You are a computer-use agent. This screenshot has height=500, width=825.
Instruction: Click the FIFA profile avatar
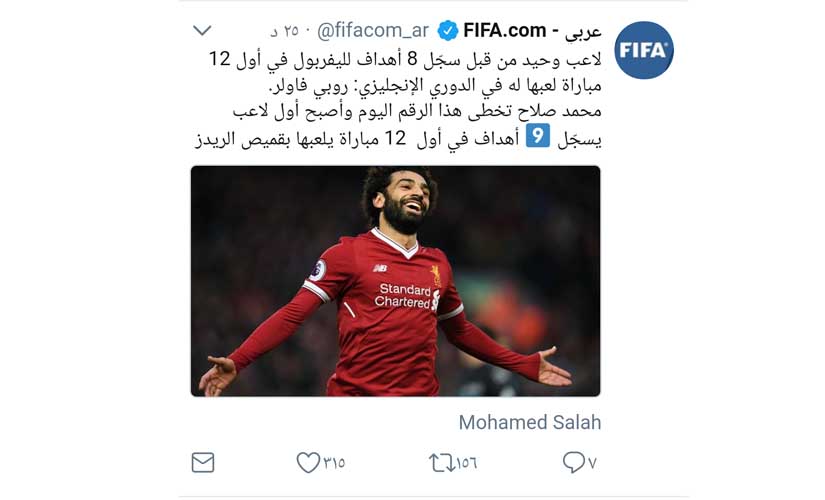(x=643, y=50)
